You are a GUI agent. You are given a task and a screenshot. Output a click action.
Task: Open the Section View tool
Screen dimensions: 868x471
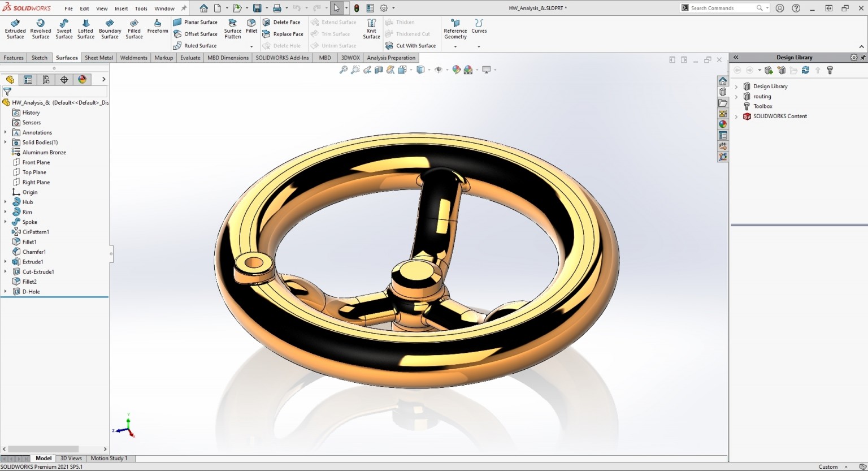coord(380,70)
